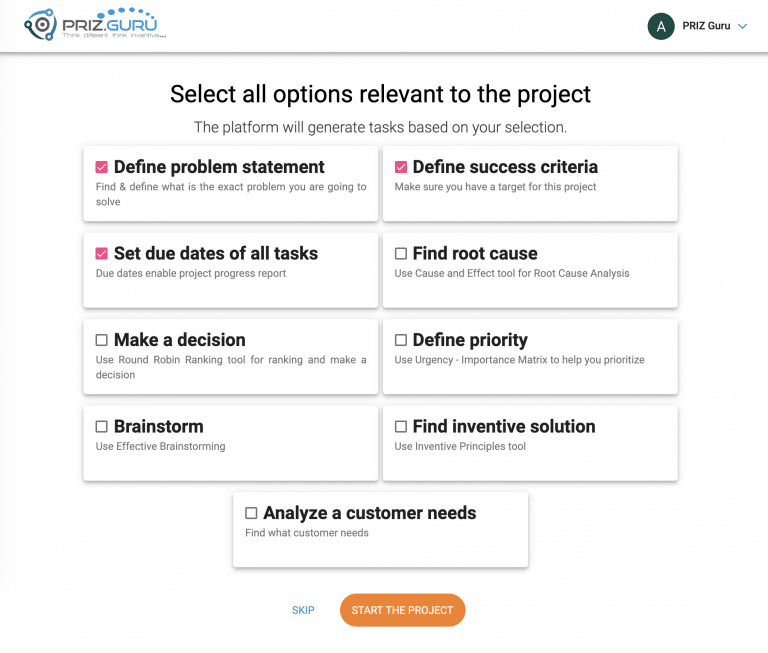Image resolution: width=768 pixels, height=653 pixels.
Task: Uncheck Define success criteria checkbox
Action: 401,167
